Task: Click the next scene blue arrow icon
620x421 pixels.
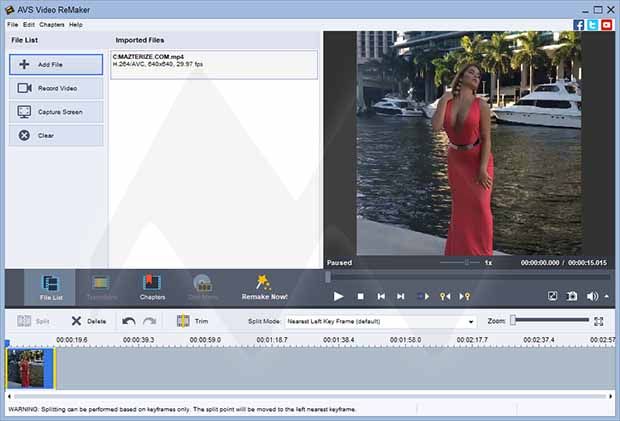Action: coord(423,296)
